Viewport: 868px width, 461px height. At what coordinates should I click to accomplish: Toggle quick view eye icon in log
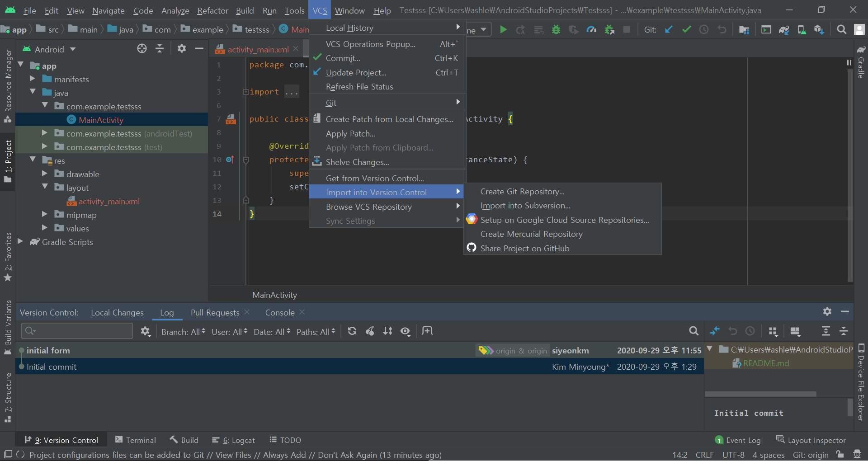(406, 331)
